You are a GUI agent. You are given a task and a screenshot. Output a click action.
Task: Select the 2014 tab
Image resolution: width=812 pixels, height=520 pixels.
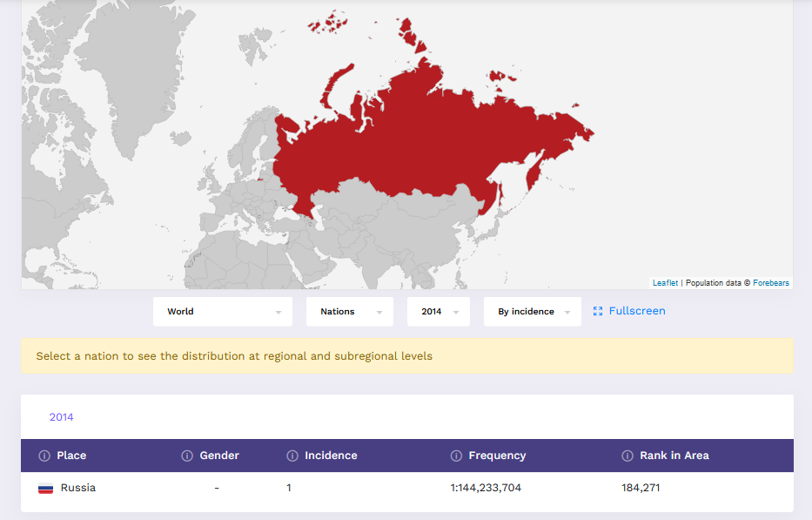tap(61, 417)
